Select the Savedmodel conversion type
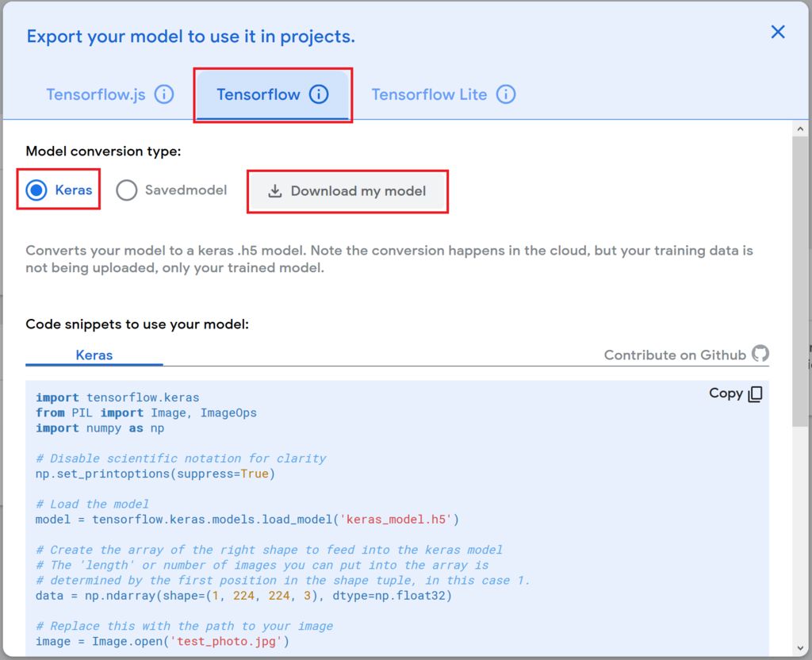The width and height of the screenshot is (812, 660). 125,190
